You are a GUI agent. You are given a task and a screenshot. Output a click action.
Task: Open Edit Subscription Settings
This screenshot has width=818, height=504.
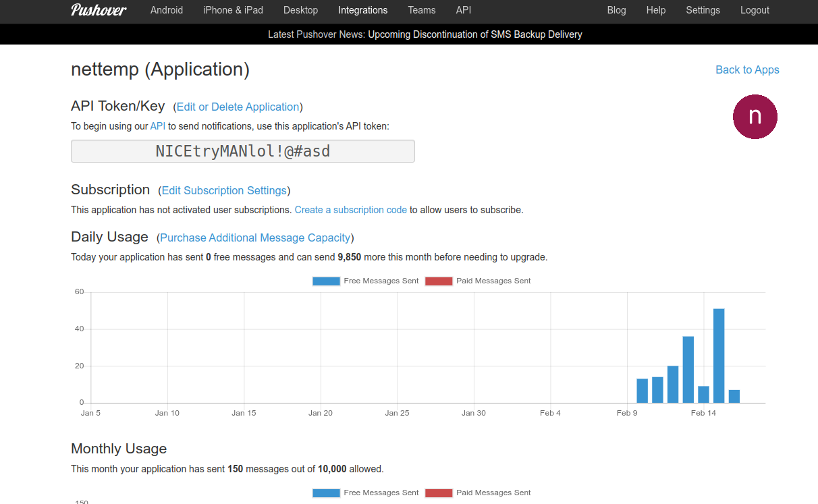[225, 190]
